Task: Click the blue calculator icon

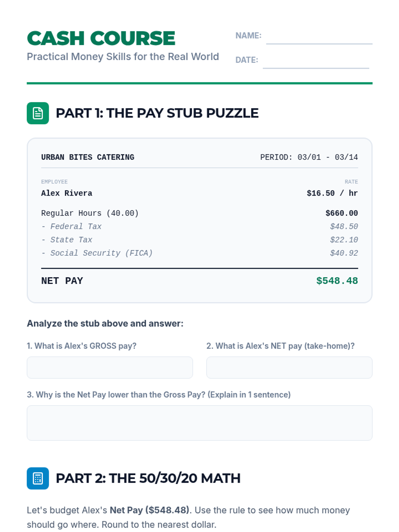Action: [38, 478]
